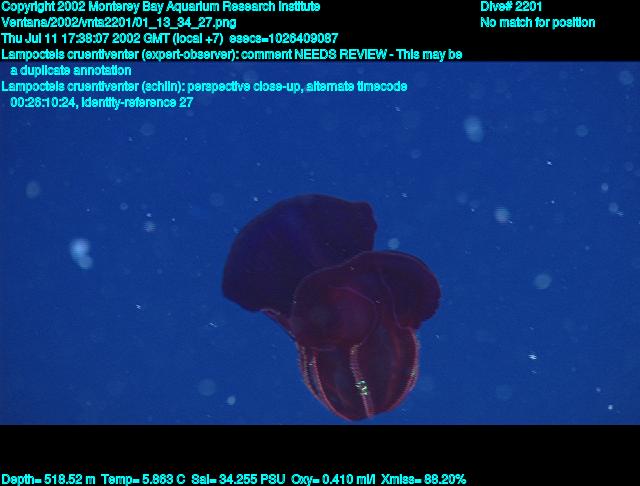Click the 'Xmiss= 88.20%' reading
Image resolution: width=640 pixels, height=486 pixels.
(x=423, y=479)
